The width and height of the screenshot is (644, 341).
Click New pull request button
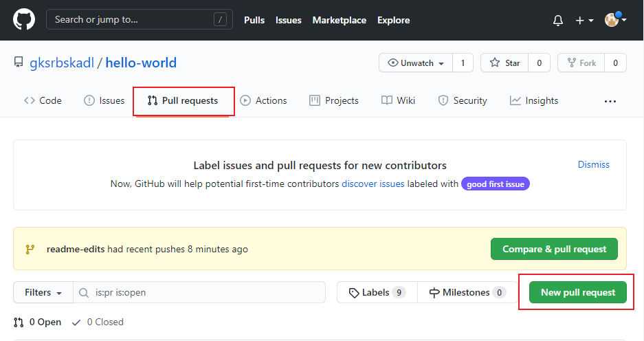[x=578, y=292]
